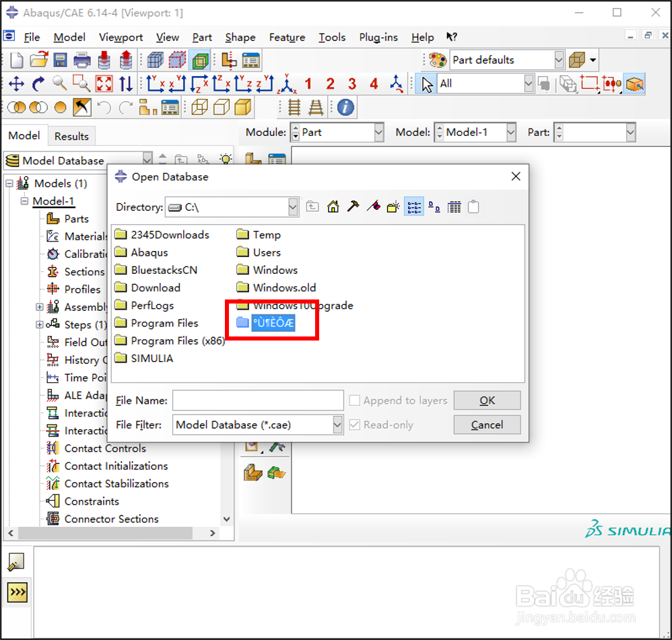Toggle the Read-only checkbox
The height and width of the screenshot is (640, 672).
tap(354, 425)
